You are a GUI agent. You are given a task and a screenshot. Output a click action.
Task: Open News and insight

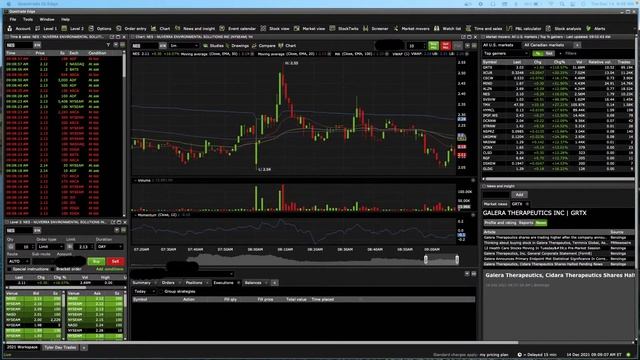(195, 29)
